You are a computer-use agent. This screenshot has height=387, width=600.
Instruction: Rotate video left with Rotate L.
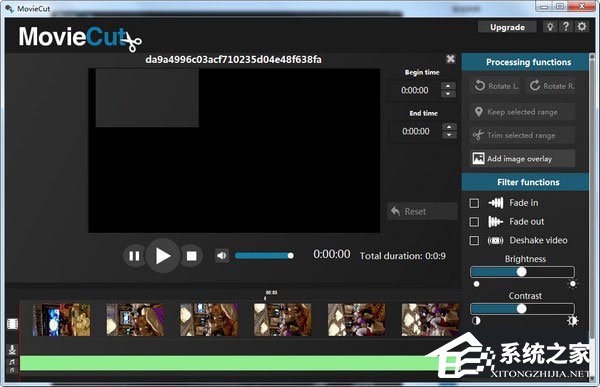coord(496,86)
